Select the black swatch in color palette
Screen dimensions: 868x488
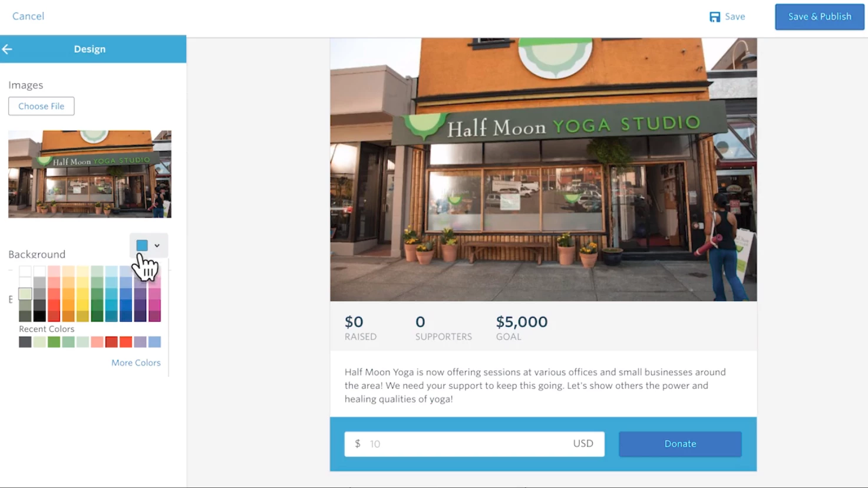point(39,316)
